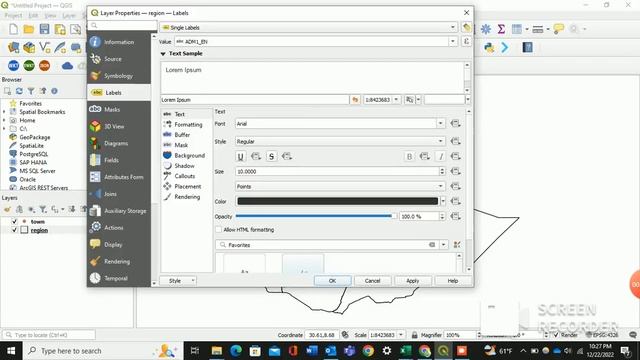Toggle bold text style
This screenshot has height=360, width=640.
coord(409,156)
